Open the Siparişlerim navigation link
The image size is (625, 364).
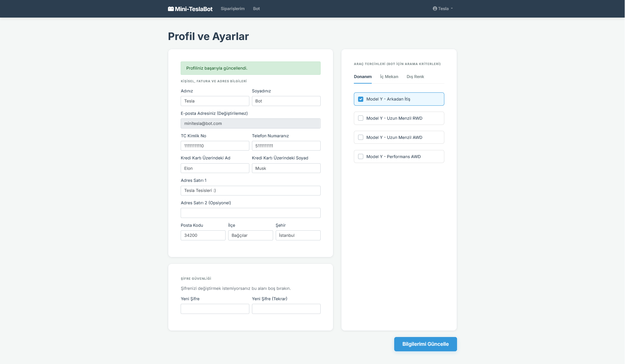(232, 9)
